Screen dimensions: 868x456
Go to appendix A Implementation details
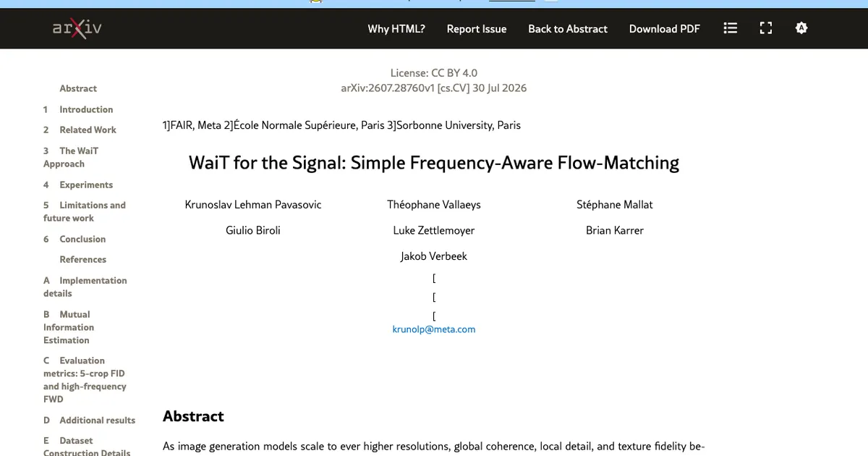(85, 287)
